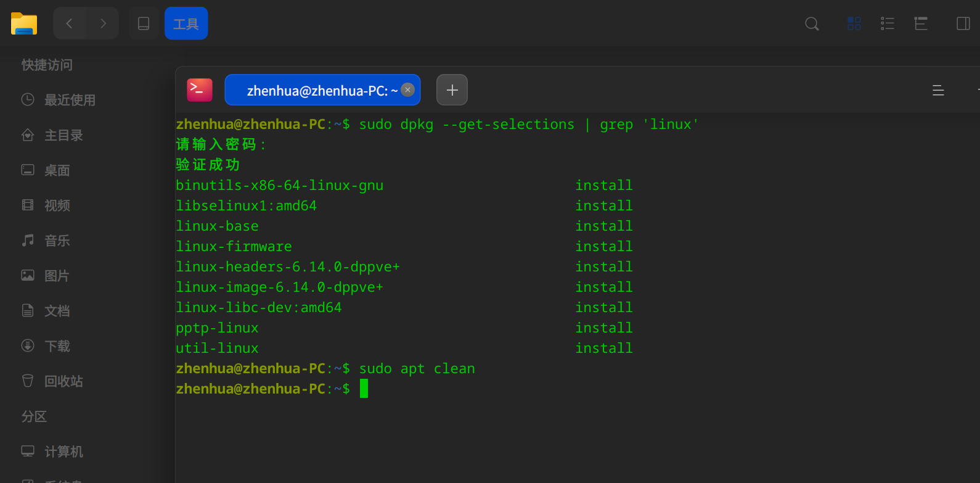Switch to icon grid view
The image size is (980, 483).
pos(854,23)
